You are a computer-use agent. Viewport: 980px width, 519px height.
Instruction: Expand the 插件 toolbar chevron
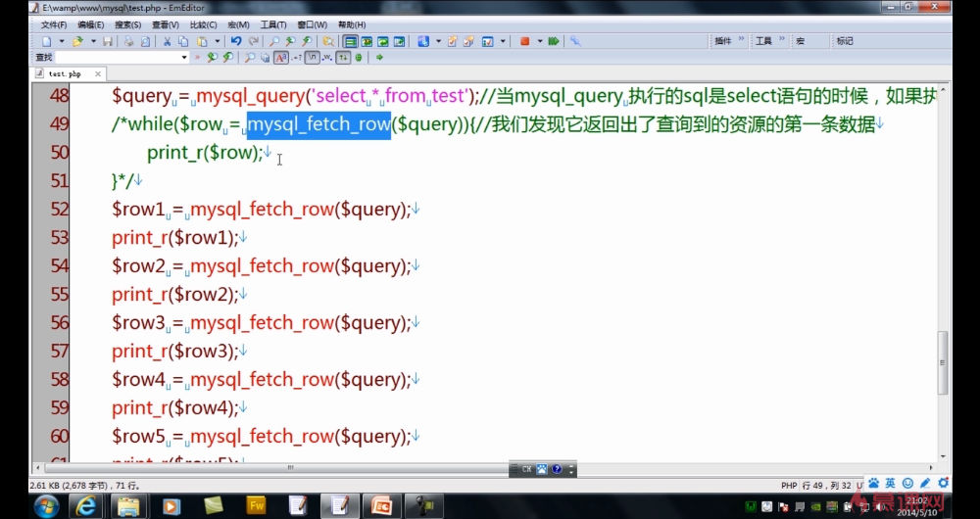click(741, 39)
